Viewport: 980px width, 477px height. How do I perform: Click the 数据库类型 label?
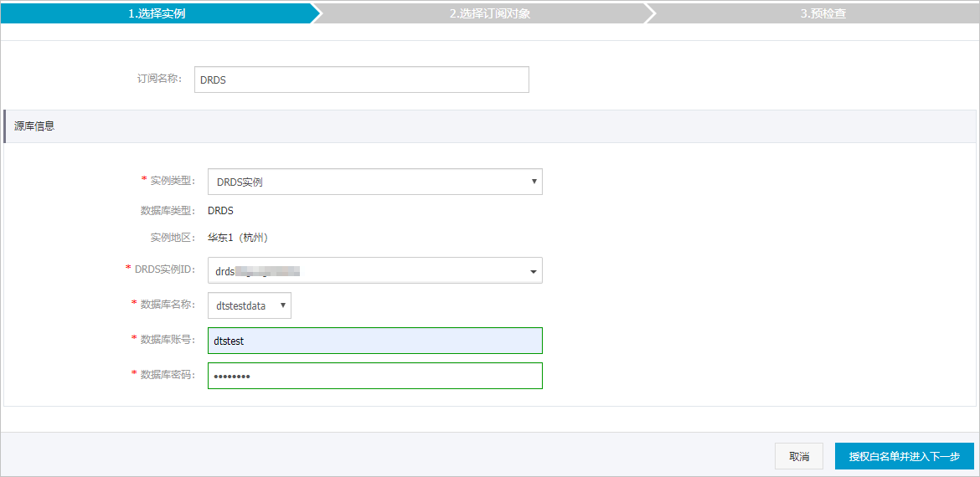coord(168,211)
